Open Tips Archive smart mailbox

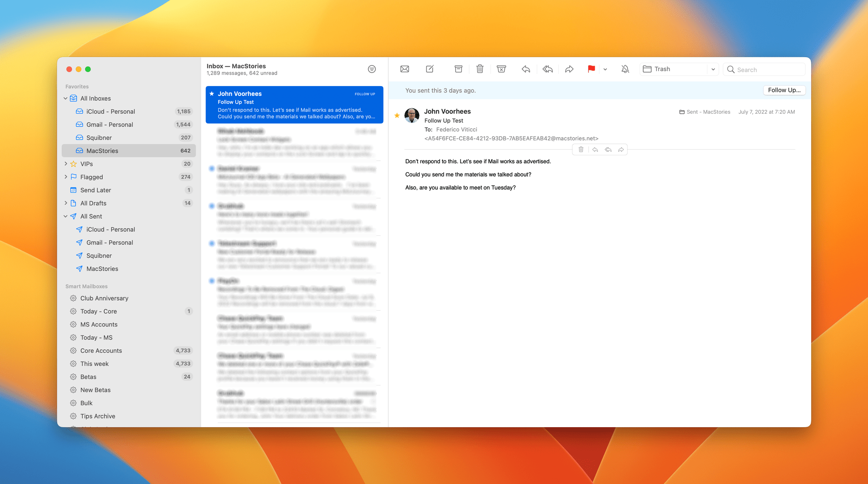click(x=129, y=416)
